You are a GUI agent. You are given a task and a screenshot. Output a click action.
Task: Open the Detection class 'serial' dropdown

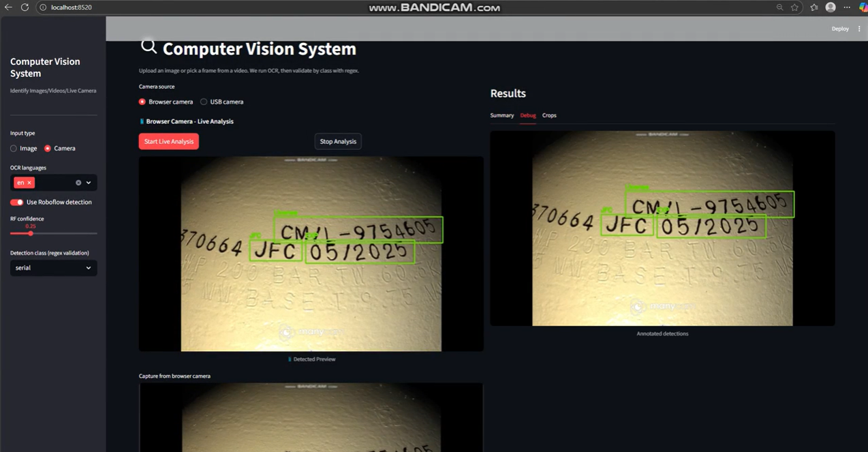tap(53, 268)
